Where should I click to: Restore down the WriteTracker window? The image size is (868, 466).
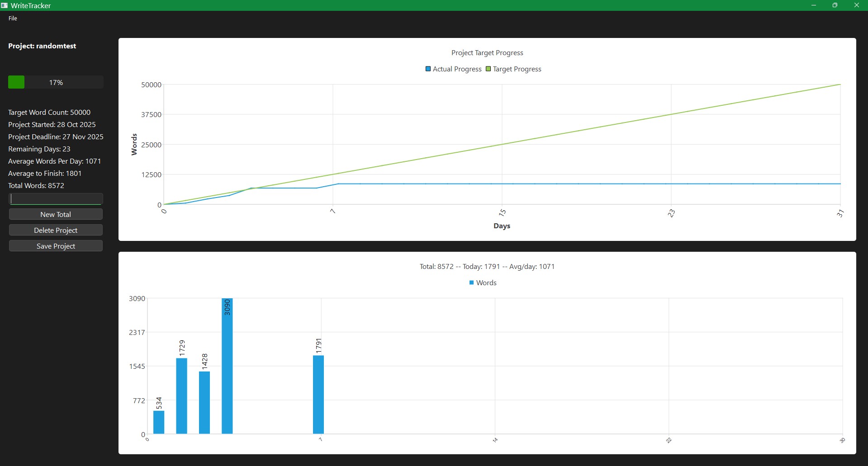click(x=835, y=5)
